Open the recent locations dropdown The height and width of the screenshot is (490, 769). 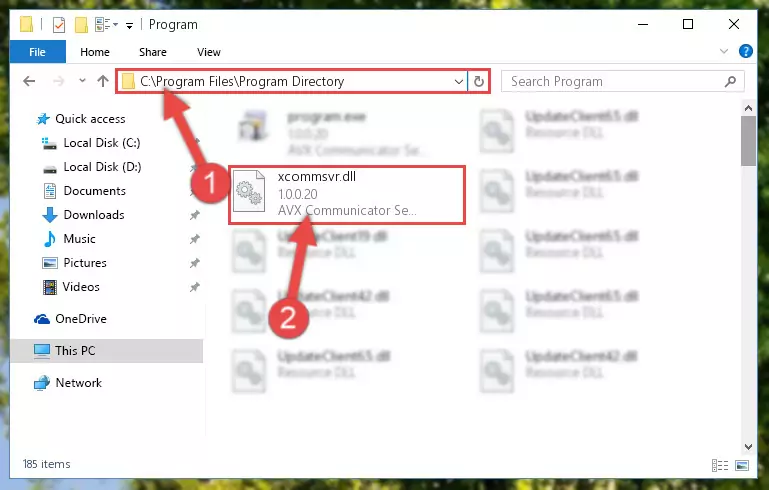tap(82, 80)
